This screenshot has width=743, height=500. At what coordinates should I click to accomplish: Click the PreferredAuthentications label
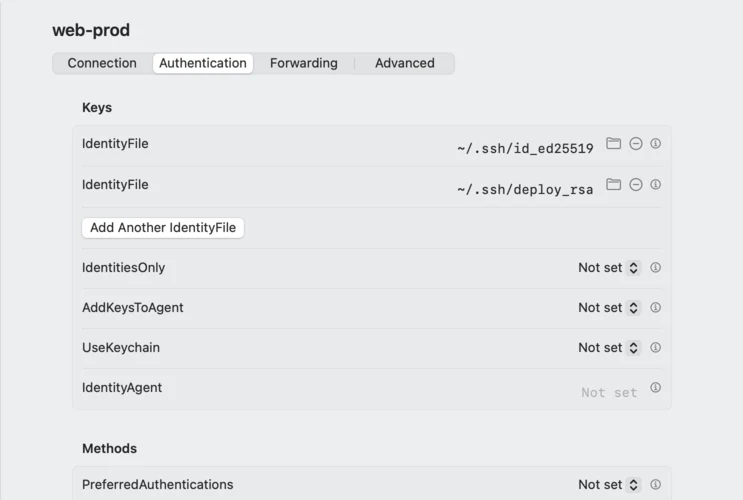pos(158,484)
